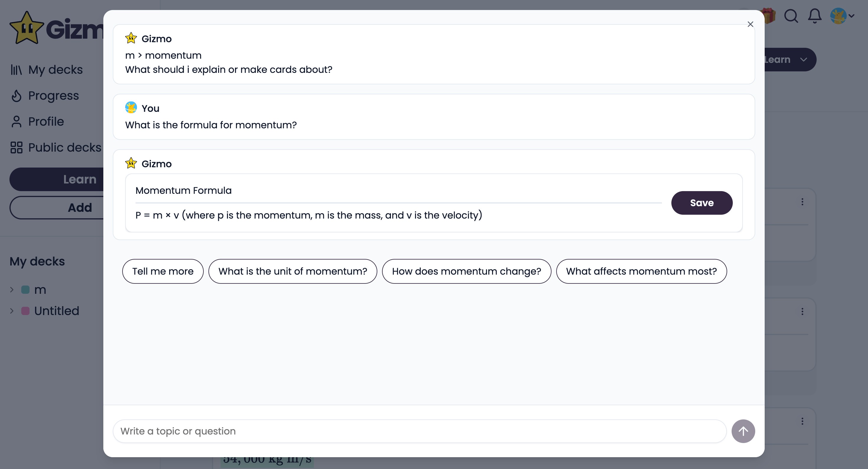Click the Gizmo star logo
The width and height of the screenshot is (868, 469).
27,28
